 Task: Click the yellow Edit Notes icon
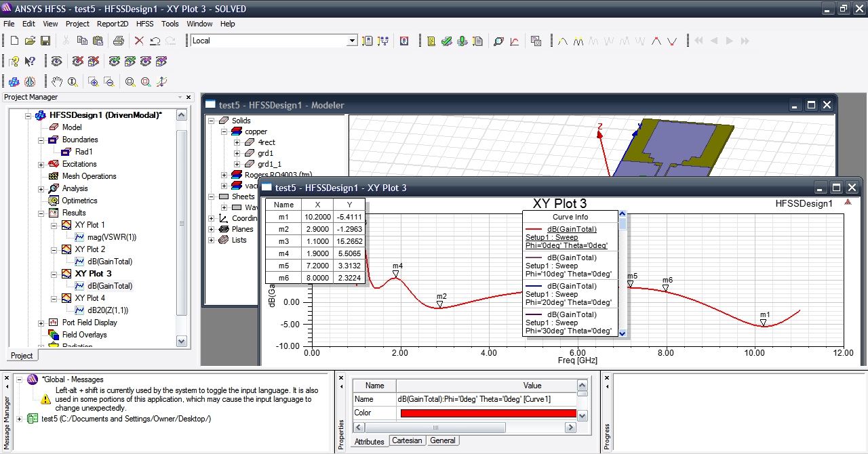(431, 41)
